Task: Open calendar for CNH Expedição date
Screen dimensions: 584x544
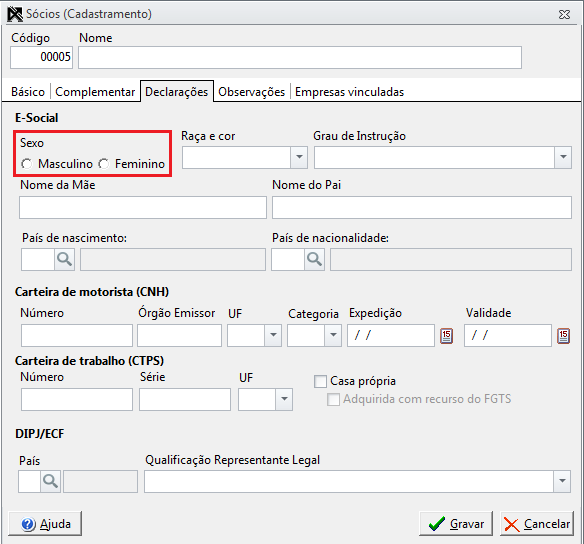Action: point(447,336)
